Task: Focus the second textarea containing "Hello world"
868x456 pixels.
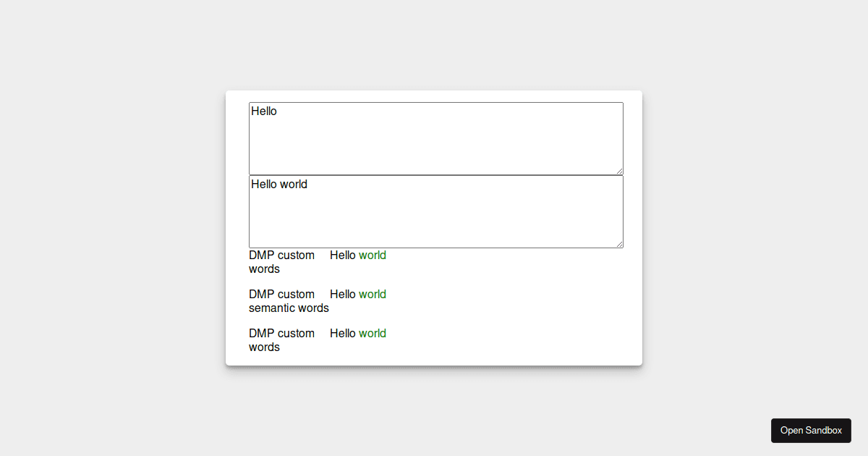Action: click(x=436, y=211)
